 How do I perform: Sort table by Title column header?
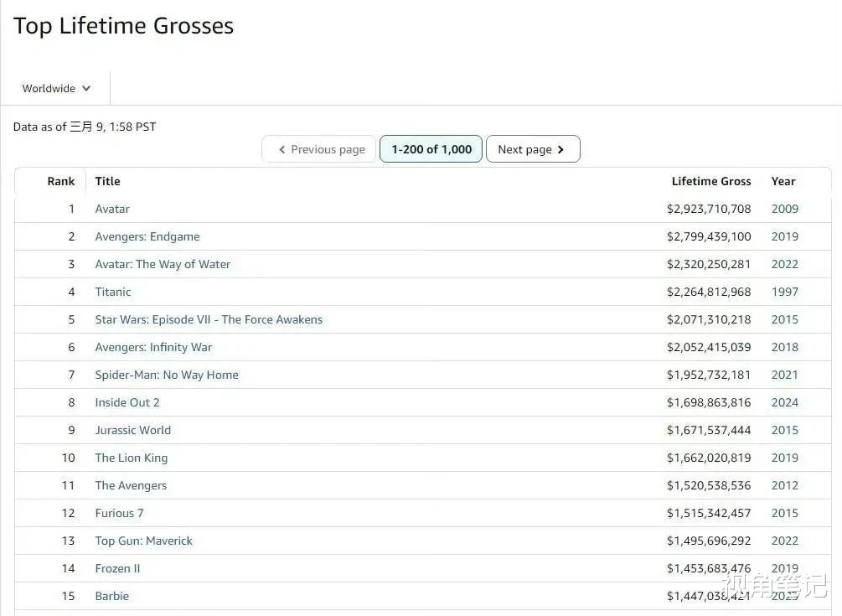(x=107, y=182)
